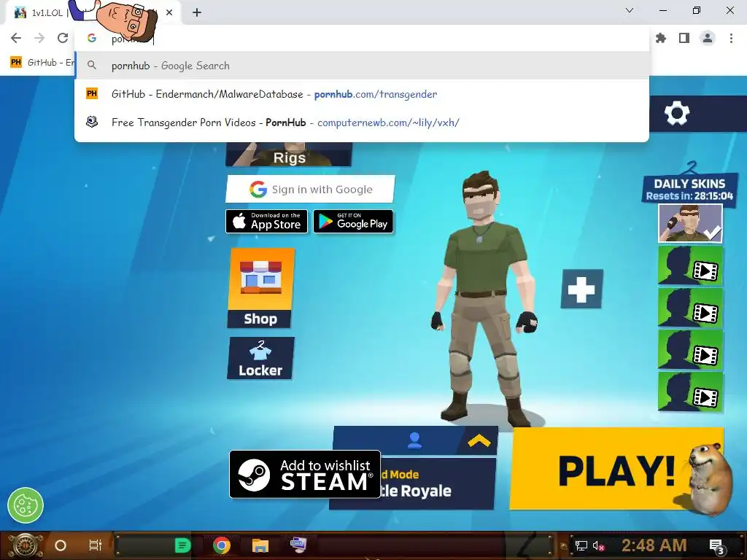Screen dimensions: 747x560
Task: Go back in the browser
Action: (x=16, y=38)
